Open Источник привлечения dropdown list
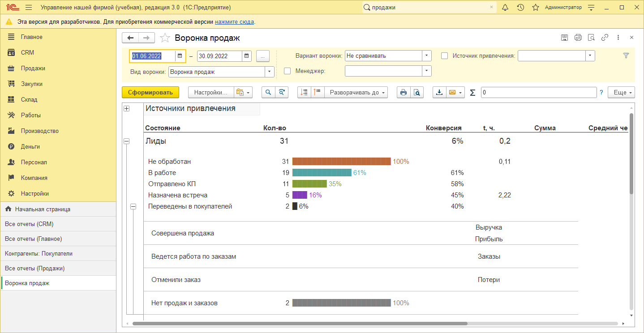The width and height of the screenshot is (644, 333). [x=591, y=55]
